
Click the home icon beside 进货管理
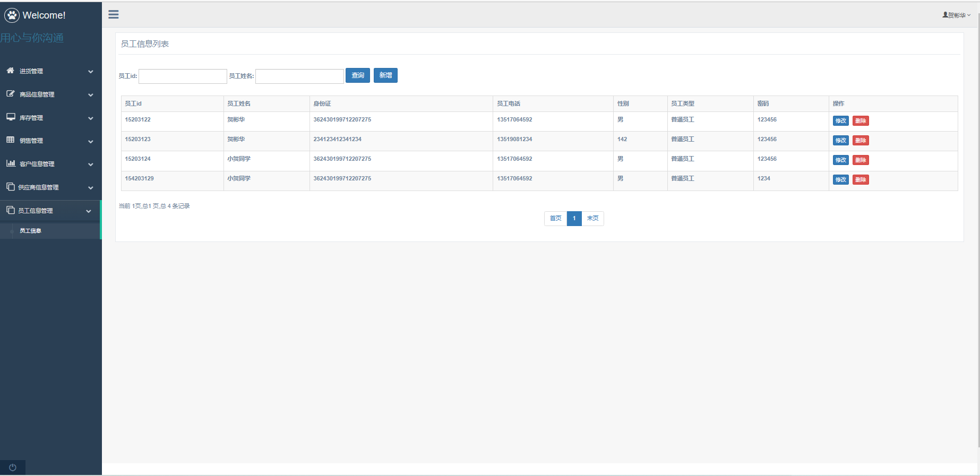(x=10, y=71)
